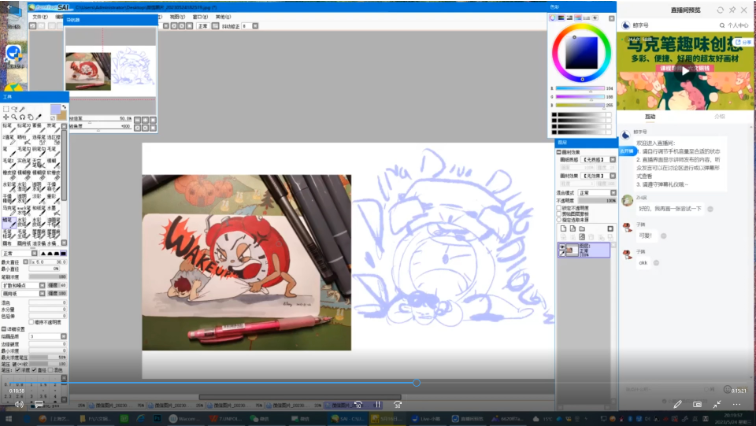
Task: Choose the highlighted pencil brush preset
Action: click(x=9, y=223)
